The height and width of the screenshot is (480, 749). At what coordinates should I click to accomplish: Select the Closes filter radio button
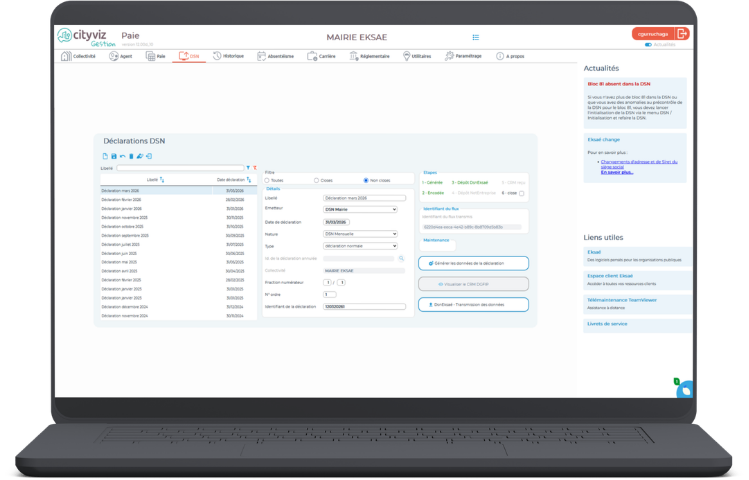pos(316,180)
